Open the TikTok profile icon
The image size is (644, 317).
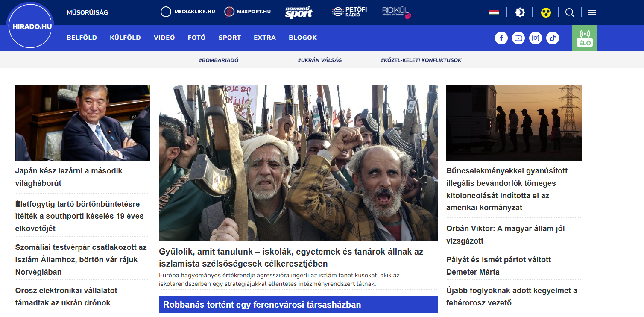pyautogui.click(x=553, y=38)
